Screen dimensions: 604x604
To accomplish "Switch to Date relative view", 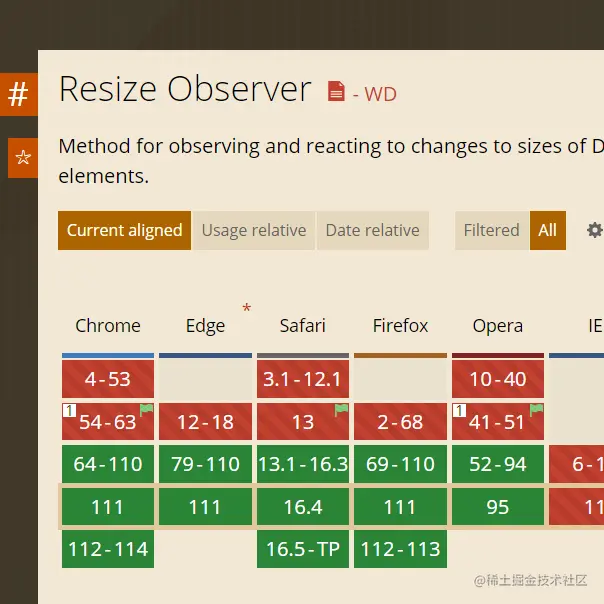I will (372, 230).
